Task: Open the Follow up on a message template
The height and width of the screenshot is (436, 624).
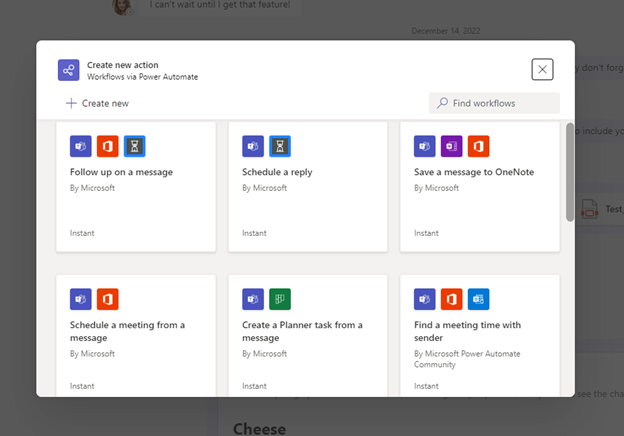Action: [x=136, y=187]
